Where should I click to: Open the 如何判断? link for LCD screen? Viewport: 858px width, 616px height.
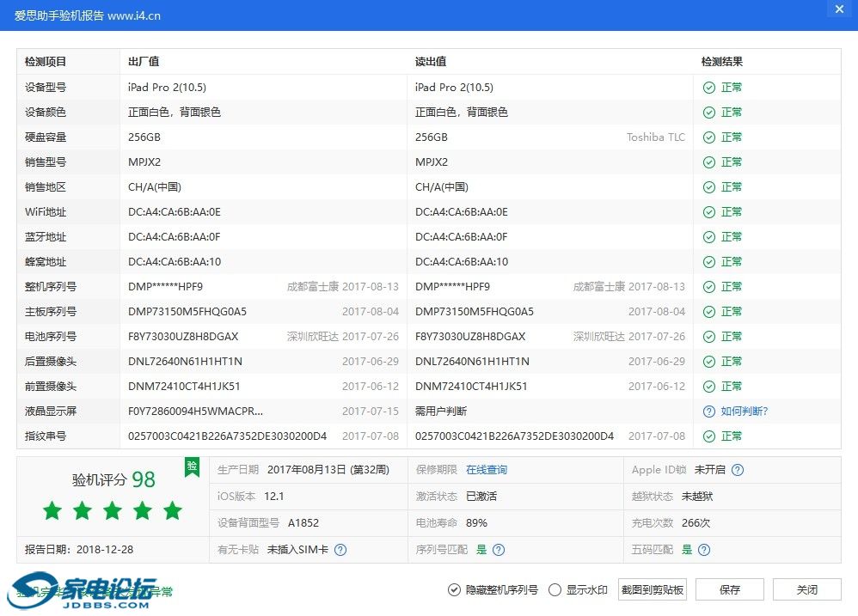coord(744,412)
